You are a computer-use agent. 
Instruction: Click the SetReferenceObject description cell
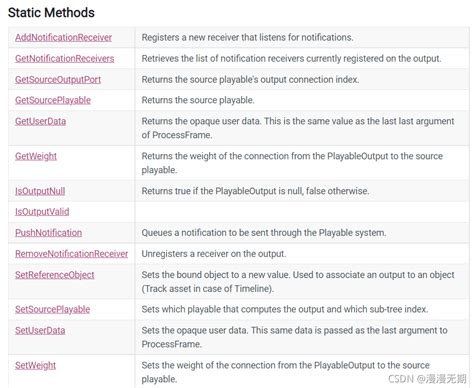tap(302, 282)
